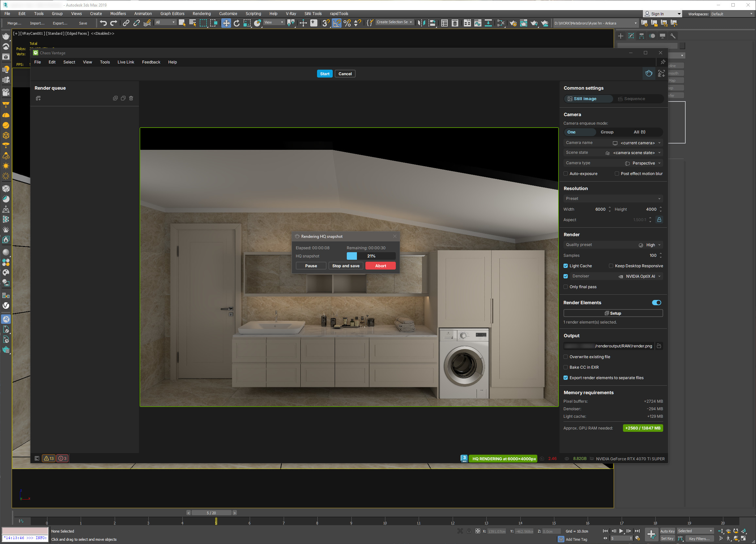Viewport: 756px width, 544px height.
Task: Expand the Camera type Perspective dropdown
Action: click(643, 163)
